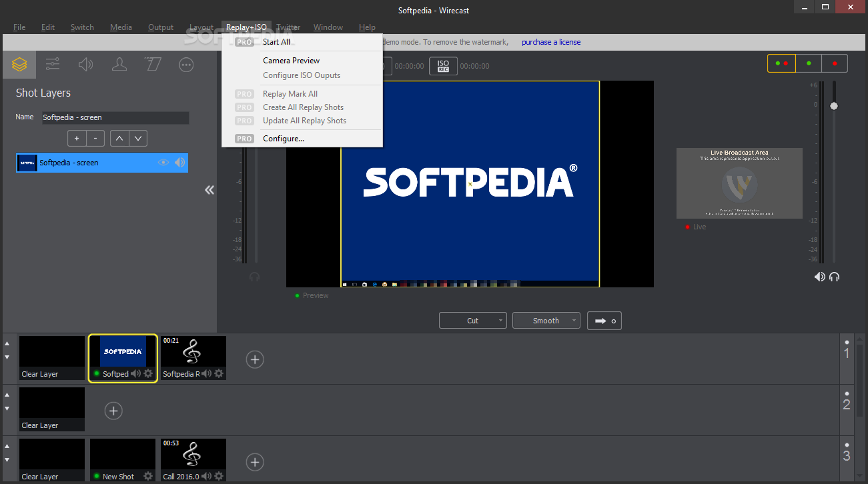The image size is (868, 484).
Task: Open settings gear on Call 2016.0 shot
Action: 219,477
